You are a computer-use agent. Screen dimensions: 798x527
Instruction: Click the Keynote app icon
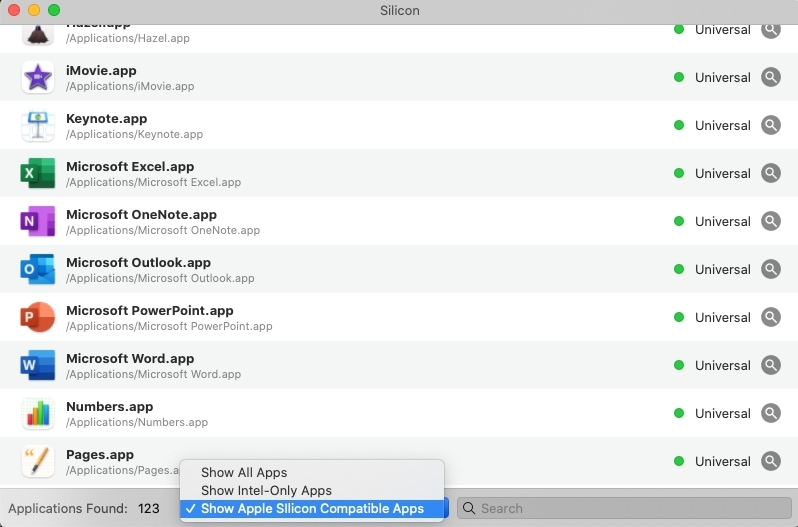pyautogui.click(x=38, y=126)
